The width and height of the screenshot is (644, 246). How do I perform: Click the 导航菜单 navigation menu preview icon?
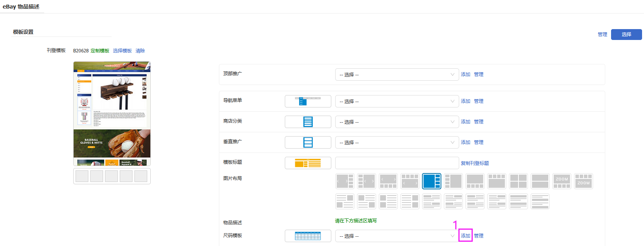coord(308,101)
